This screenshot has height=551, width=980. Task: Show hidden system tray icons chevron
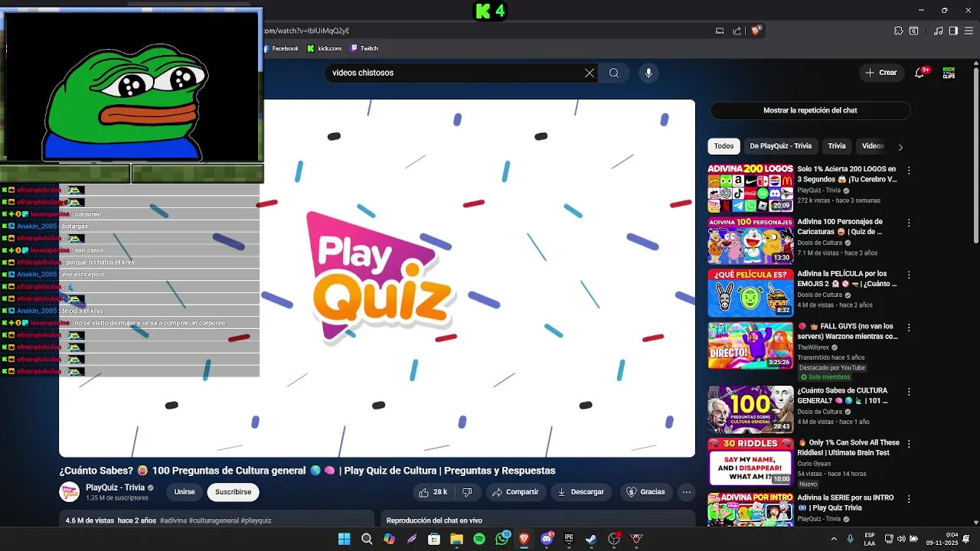tap(834, 539)
